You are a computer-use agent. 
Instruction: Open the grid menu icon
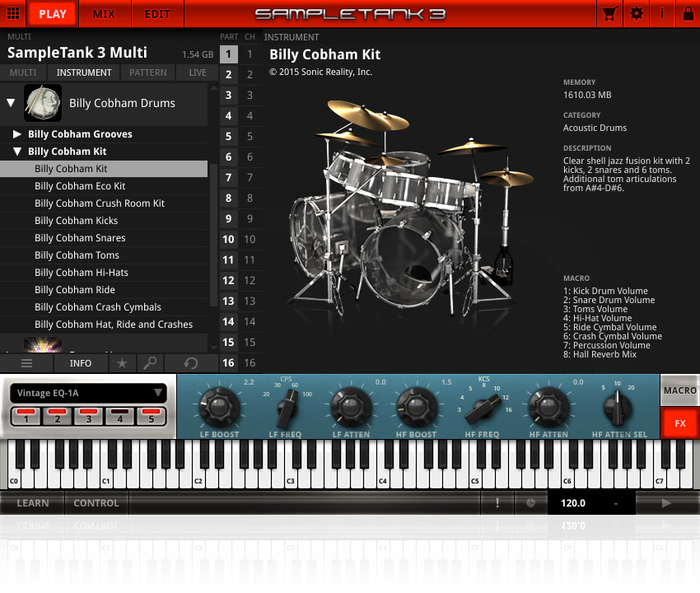tap(13, 13)
